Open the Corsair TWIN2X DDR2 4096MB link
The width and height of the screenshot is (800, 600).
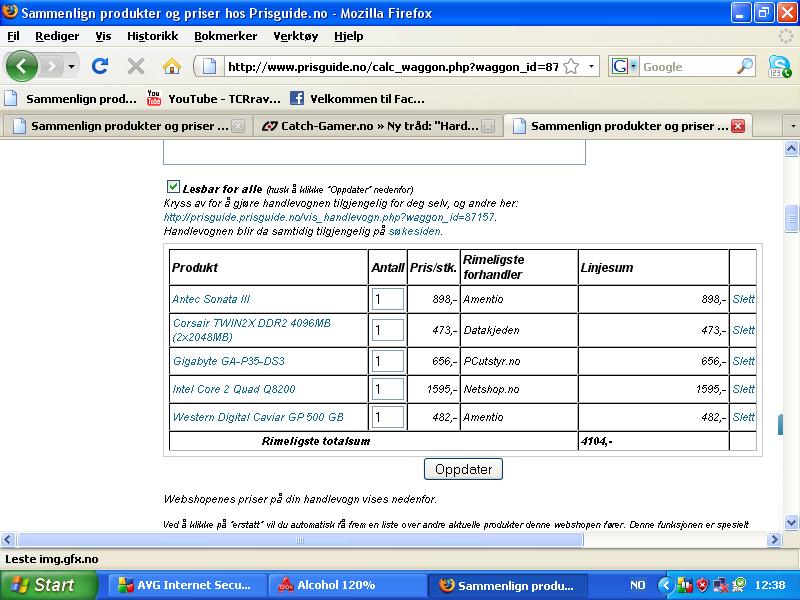[252, 330]
